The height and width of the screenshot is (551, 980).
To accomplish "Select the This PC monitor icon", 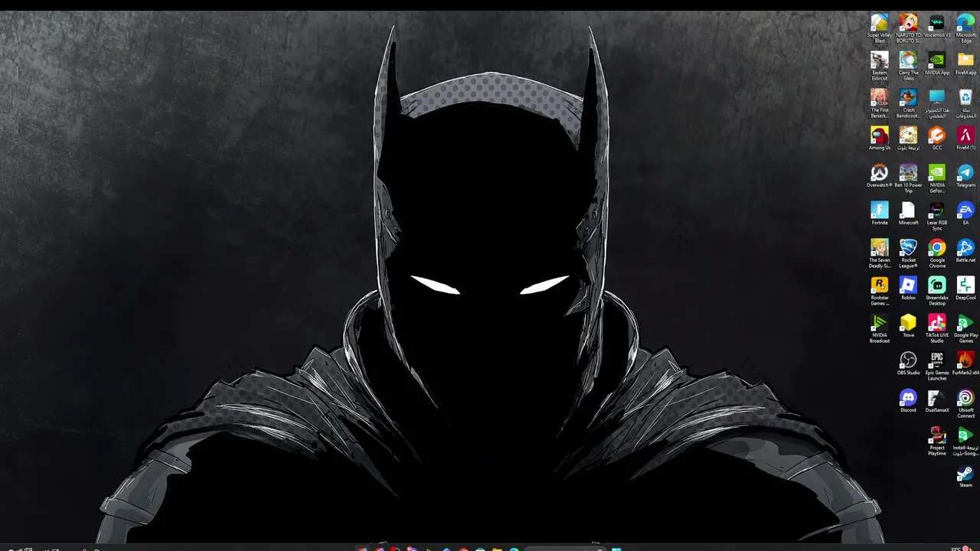I will 937,98.
